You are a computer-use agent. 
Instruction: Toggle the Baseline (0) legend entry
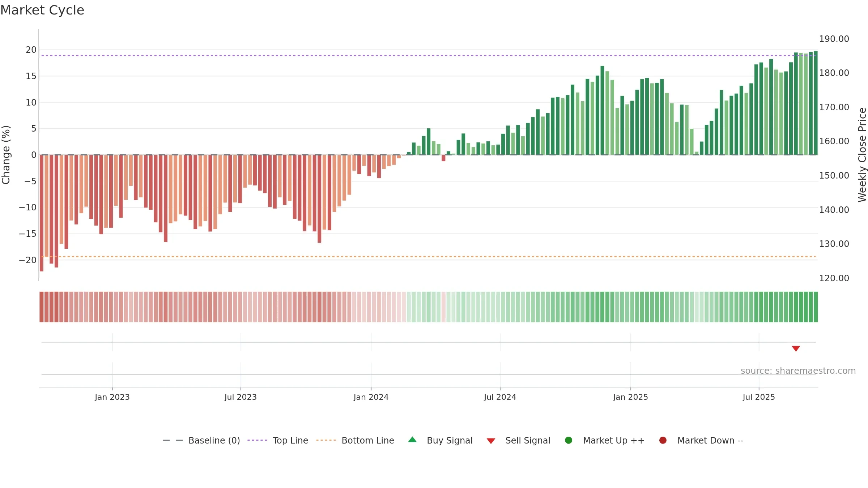click(x=201, y=440)
